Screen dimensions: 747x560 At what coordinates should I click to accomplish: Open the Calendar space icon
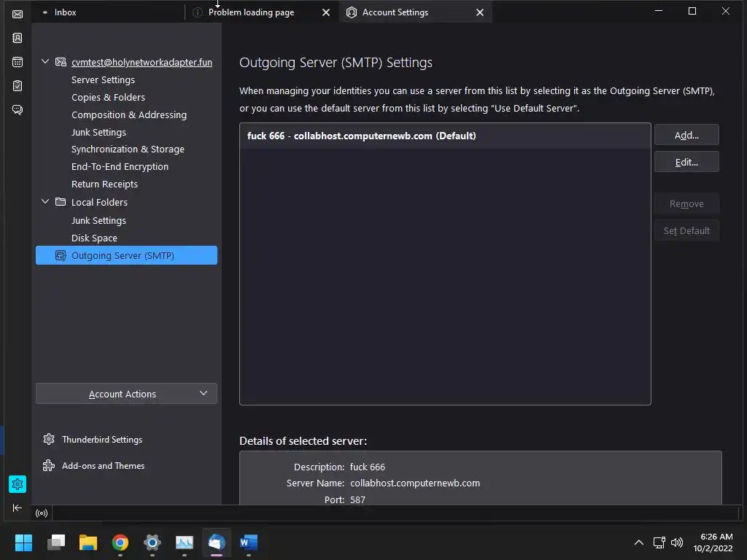pos(18,61)
